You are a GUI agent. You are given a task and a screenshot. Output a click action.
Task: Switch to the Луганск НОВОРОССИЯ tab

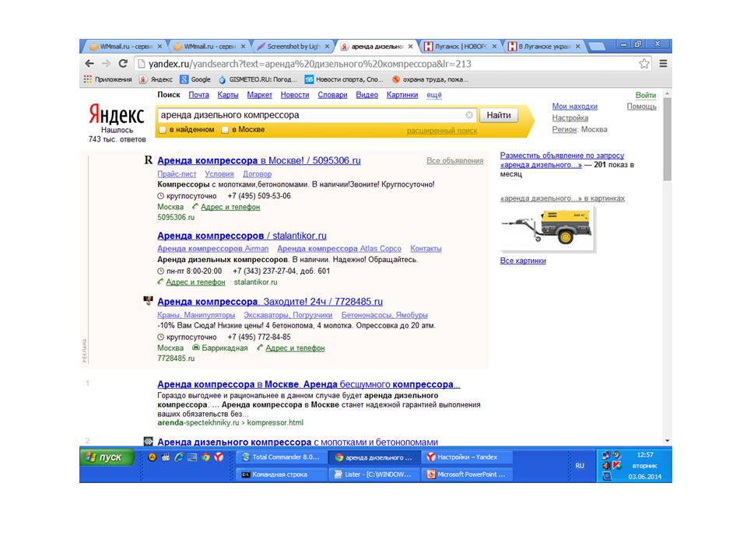tap(460, 46)
